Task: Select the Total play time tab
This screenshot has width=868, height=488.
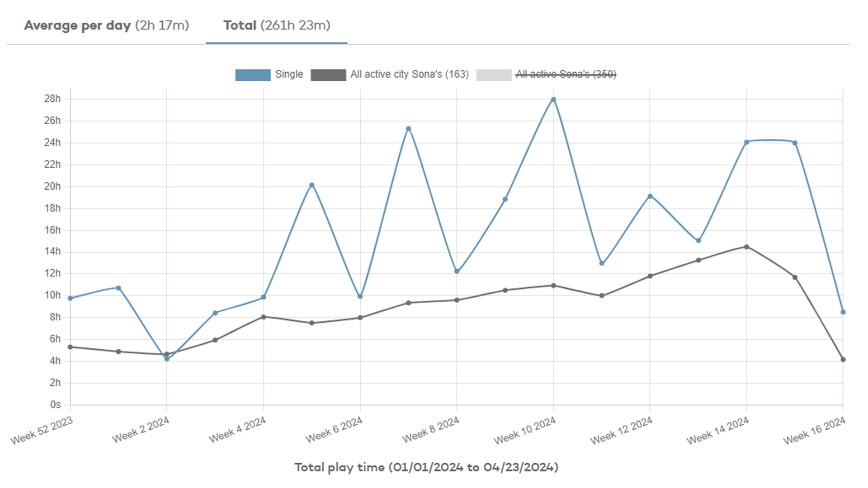Action: pyautogui.click(x=276, y=25)
